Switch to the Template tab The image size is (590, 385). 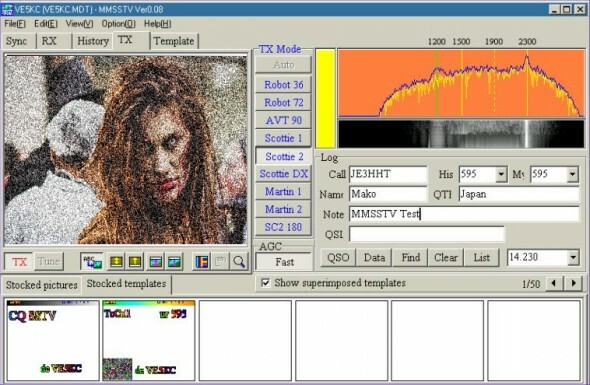(x=174, y=41)
